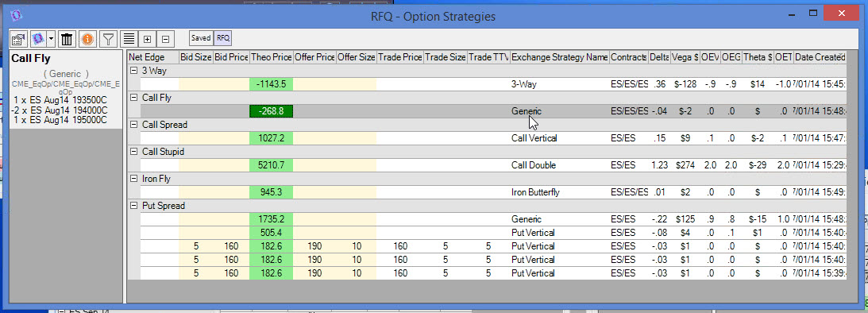Sort by Theo Price column header

click(272, 57)
